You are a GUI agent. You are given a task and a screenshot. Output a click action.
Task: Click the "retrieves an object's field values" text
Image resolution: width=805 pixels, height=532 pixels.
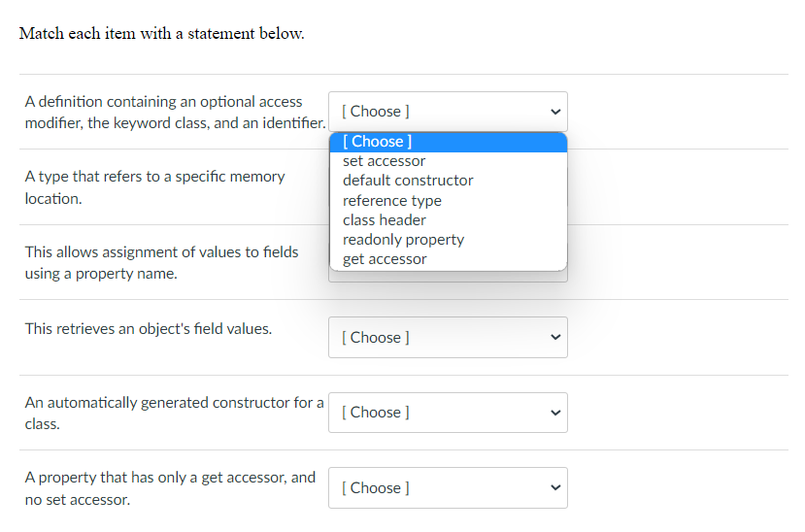pyautogui.click(x=149, y=328)
